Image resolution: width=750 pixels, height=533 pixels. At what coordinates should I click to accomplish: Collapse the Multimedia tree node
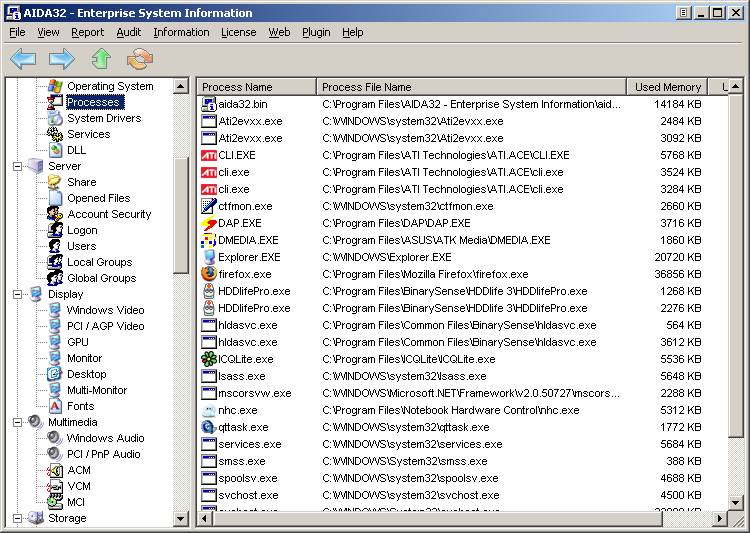point(18,422)
